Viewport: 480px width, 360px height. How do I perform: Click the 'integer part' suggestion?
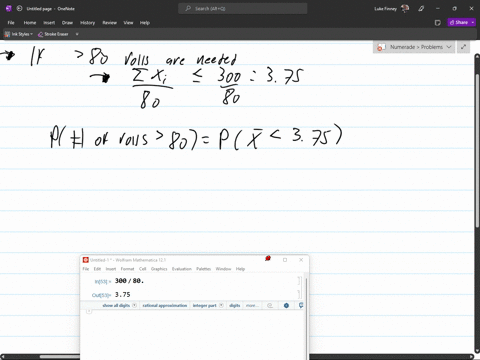[205, 305]
